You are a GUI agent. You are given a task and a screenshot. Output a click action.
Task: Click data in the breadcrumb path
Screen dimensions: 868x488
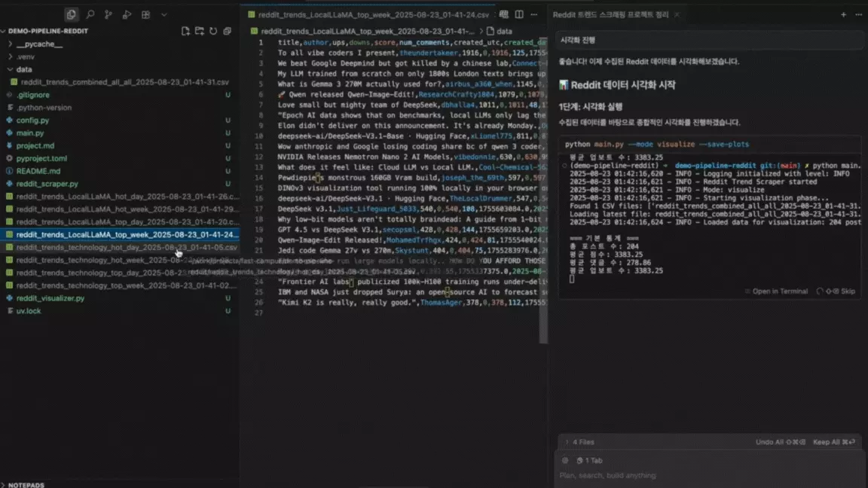tap(504, 31)
